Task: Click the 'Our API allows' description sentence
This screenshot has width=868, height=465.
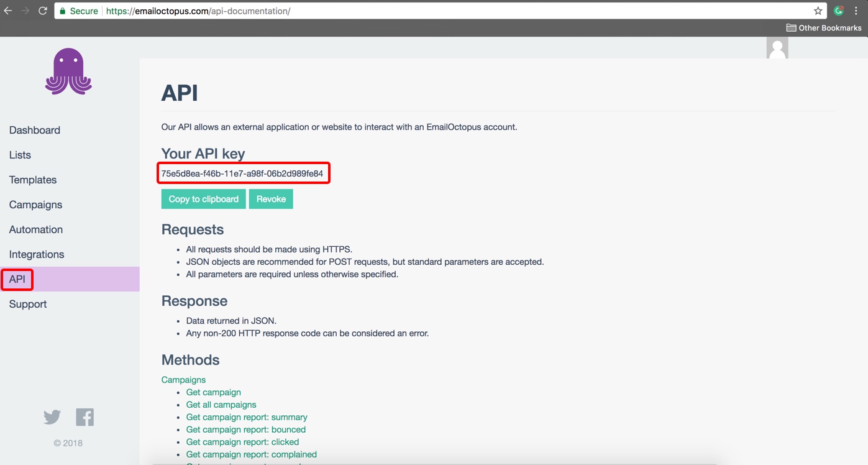Action: click(339, 127)
